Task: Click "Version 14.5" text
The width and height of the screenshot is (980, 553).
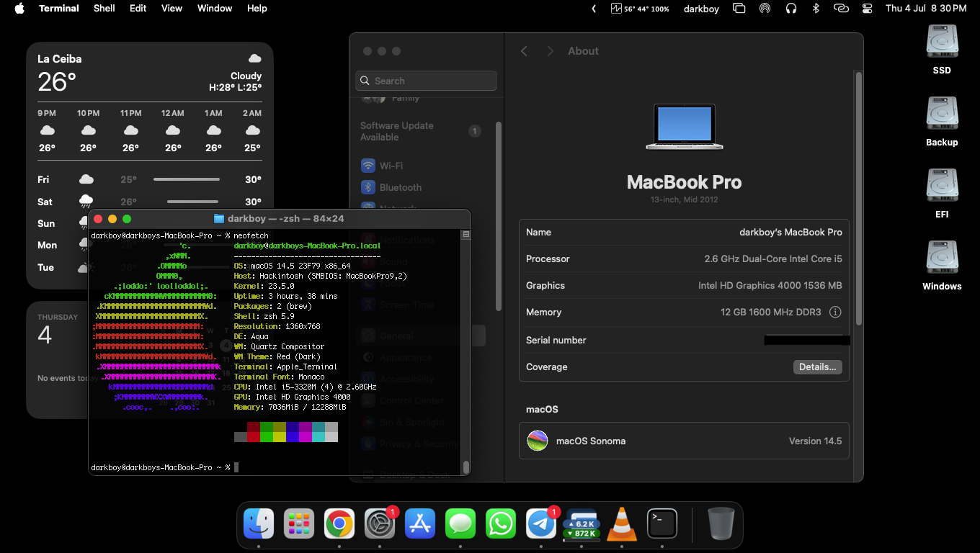Action: [x=815, y=441]
